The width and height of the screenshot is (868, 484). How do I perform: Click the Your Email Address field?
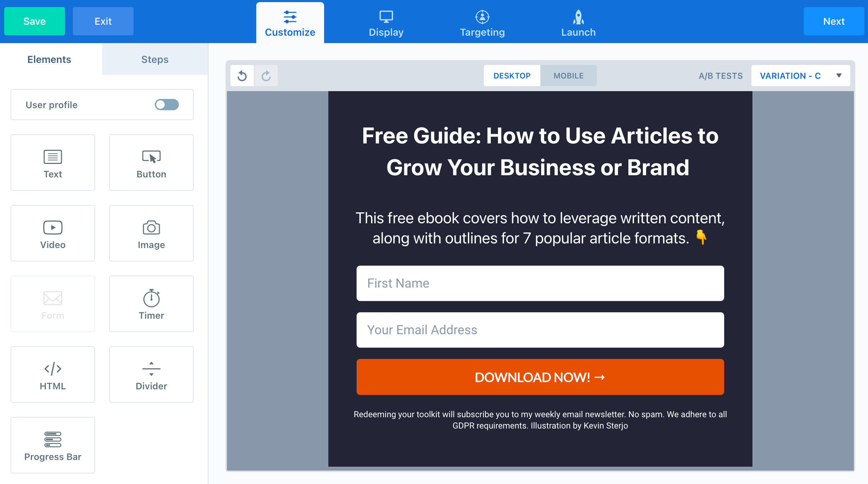(x=540, y=330)
